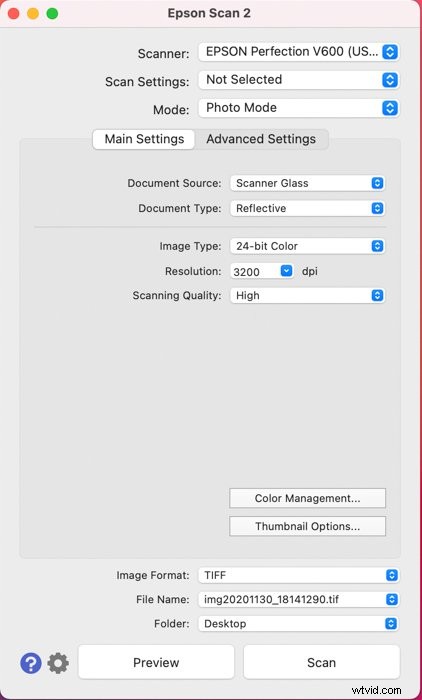
Task: Open the Scan Settings dropdown
Action: 299,80
